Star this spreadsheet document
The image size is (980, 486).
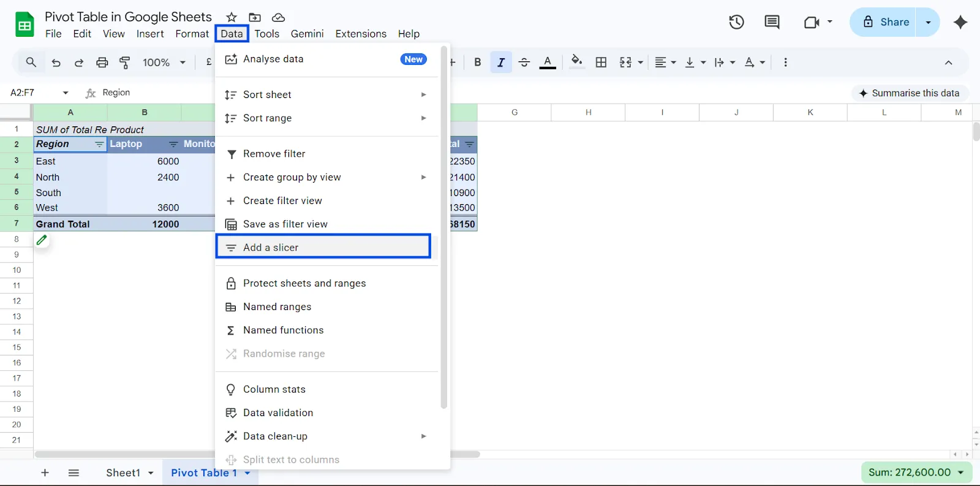coord(232,17)
